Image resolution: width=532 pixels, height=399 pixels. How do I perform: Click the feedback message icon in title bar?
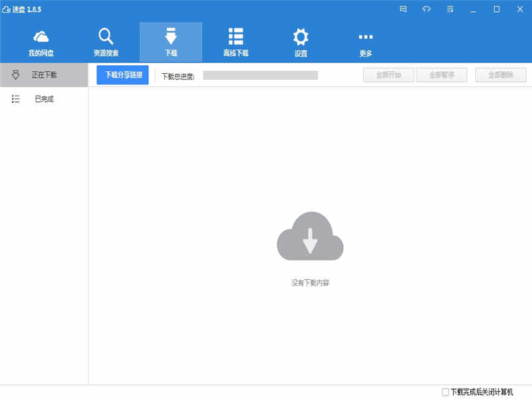[403, 9]
